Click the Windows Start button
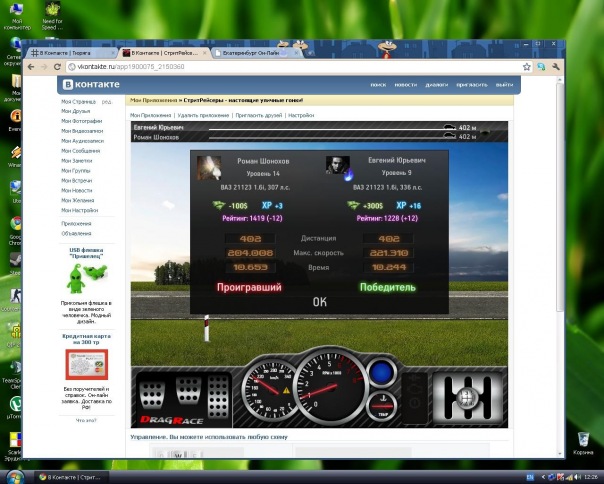This screenshot has width=604, height=484. click(x=15, y=477)
